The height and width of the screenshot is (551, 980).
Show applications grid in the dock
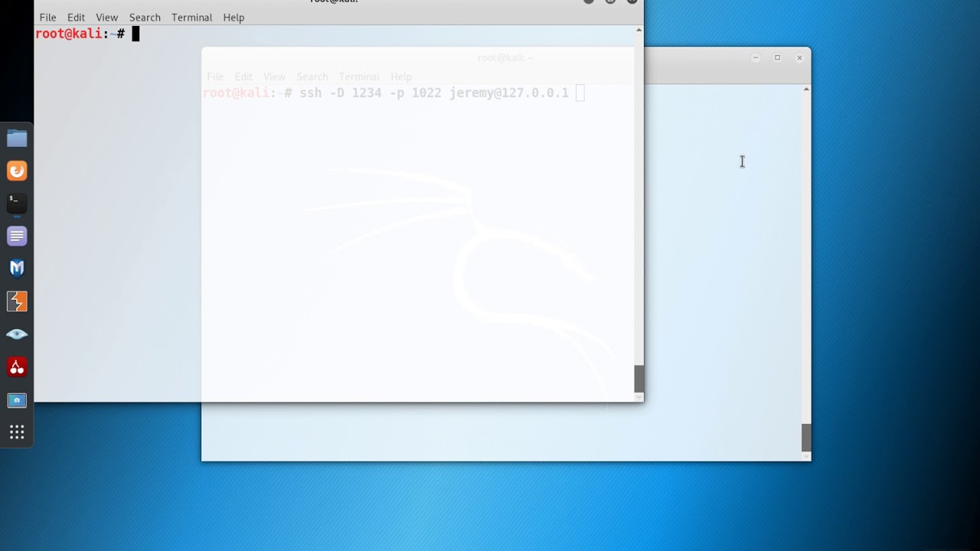17,432
